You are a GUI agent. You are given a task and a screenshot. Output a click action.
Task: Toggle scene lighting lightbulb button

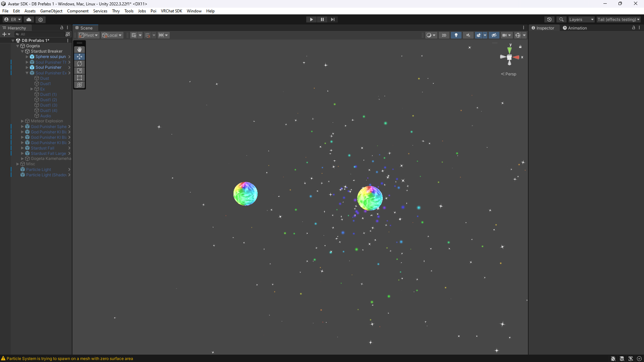point(456,35)
